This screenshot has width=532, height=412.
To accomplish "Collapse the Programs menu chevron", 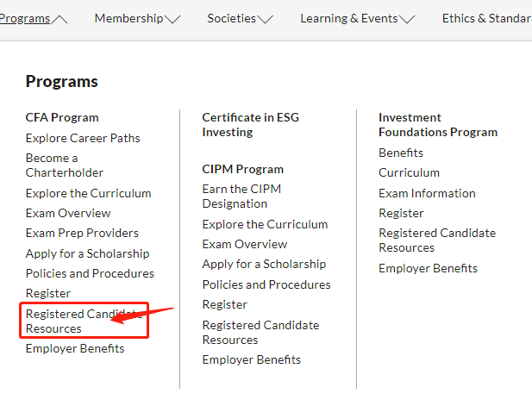I will (x=60, y=19).
